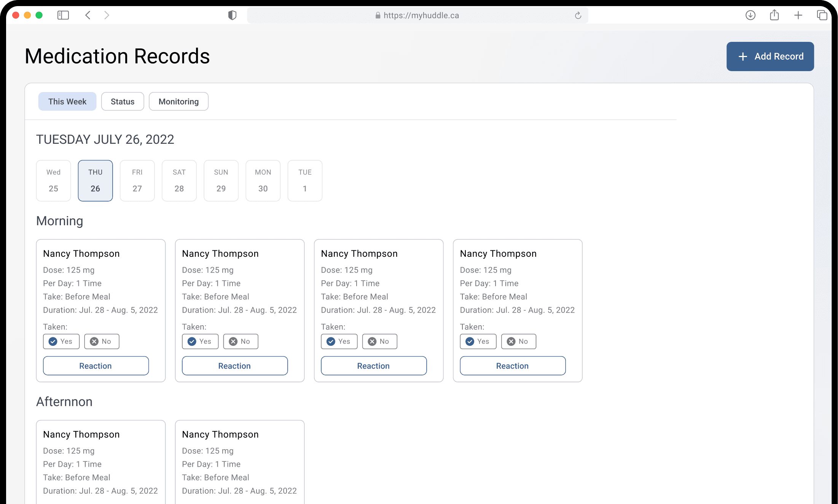The image size is (838, 504).
Task: Reload the page with the refresh icon
Action: click(578, 16)
